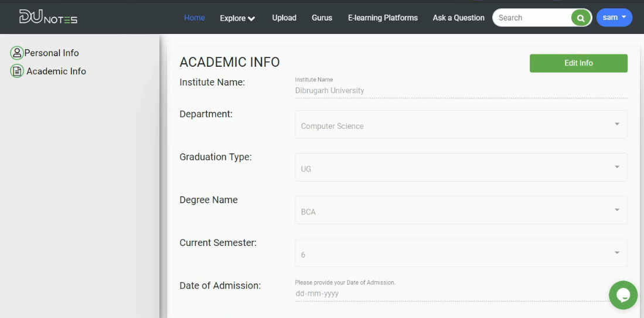The width and height of the screenshot is (644, 318).
Task: Click the UG graduation type value
Action: pyautogui.click(x=306, y=169)
